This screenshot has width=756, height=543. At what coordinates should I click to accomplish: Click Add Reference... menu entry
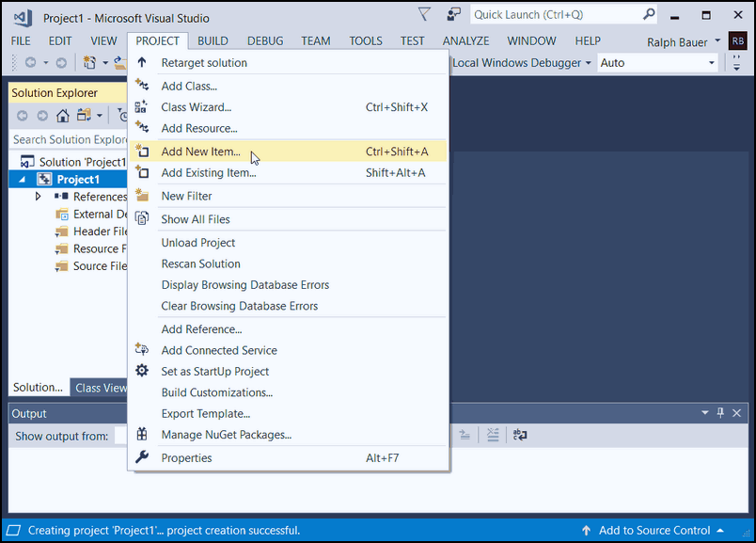tap(289, 329)
